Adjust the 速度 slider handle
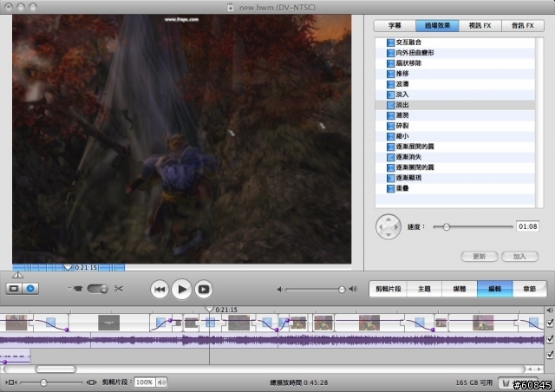Screen dimensions: 555x392 pos(447,227)
